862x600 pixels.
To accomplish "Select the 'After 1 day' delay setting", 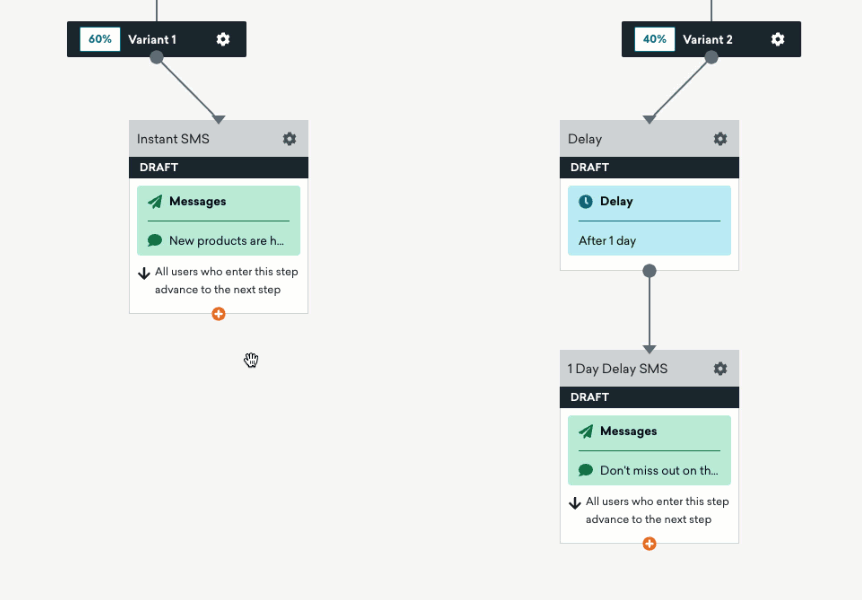I will point(607,241).
